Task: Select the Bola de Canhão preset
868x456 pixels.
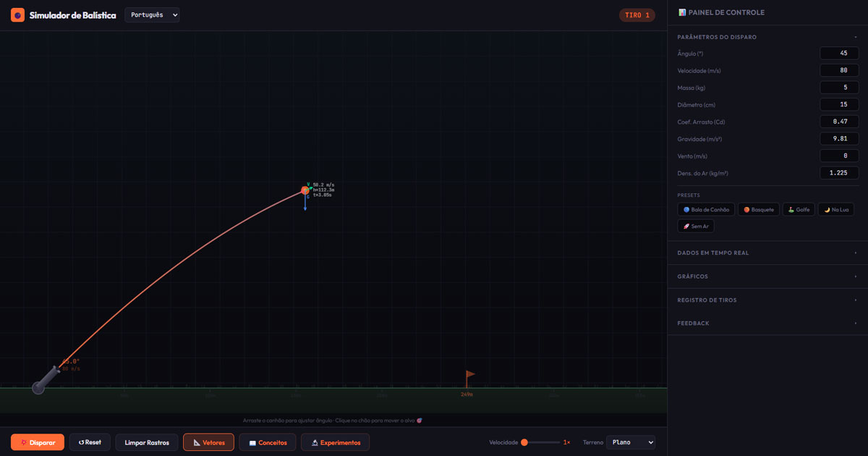Action: tap(706, 209)
